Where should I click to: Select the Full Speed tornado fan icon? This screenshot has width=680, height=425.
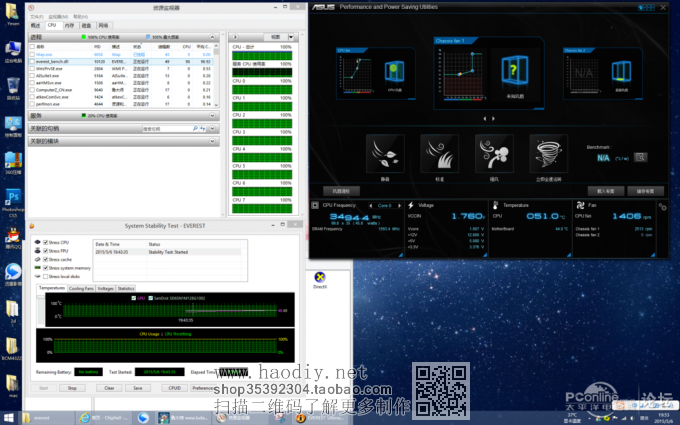[547, 154]
